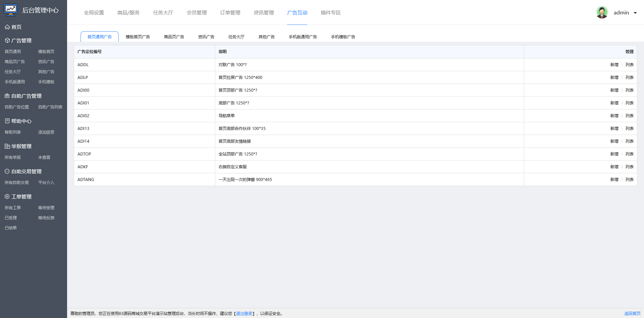Click 新增 in the ADLP row

point(614,78)
